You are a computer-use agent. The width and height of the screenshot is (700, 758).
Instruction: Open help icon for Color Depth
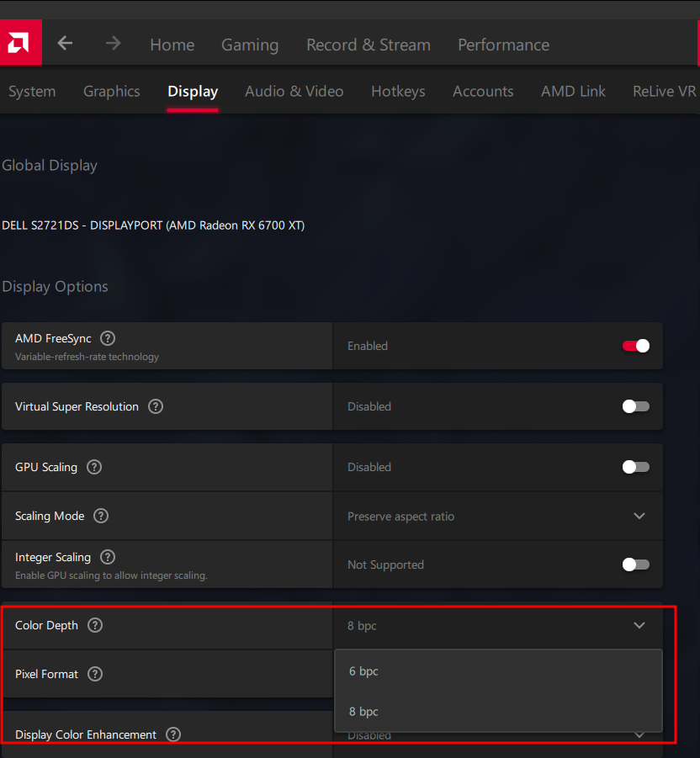point(95,625)
